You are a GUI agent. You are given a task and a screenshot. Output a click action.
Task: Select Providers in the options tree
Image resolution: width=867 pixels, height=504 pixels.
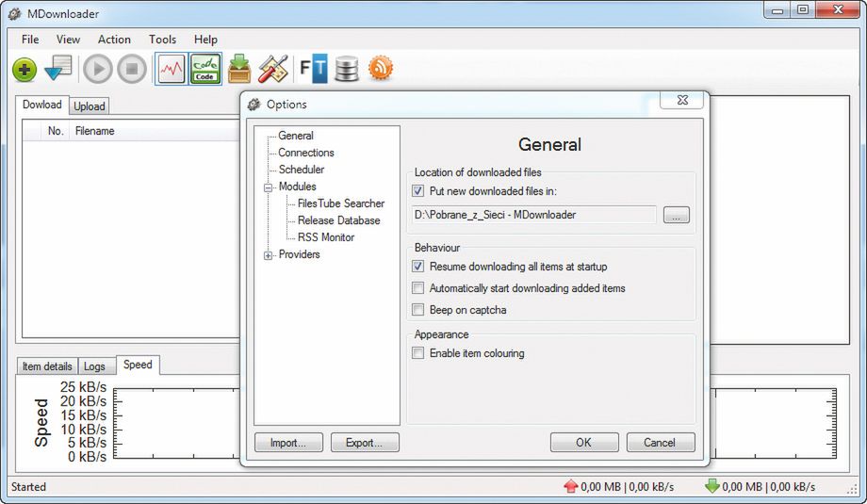tap(299, 254)
